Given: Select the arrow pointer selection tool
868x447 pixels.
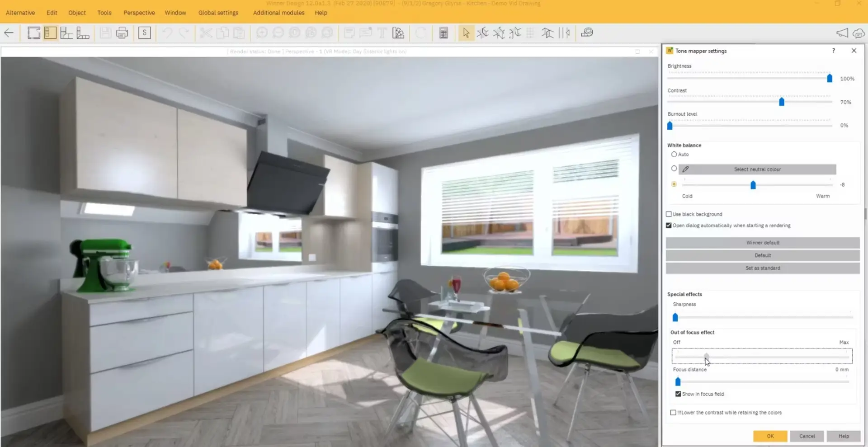Looking at the screenshot, I should pyautogui.click(x=466, y=33).
